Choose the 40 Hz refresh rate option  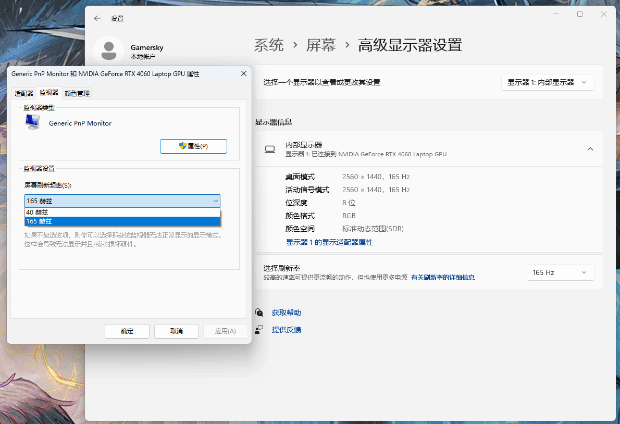pyautogui.click(x=122, y=212)
